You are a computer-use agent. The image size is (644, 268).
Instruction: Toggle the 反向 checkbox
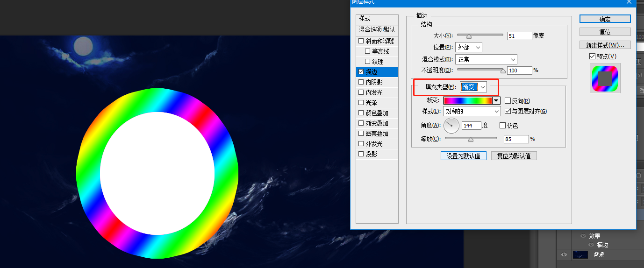[x=508, y=101]
